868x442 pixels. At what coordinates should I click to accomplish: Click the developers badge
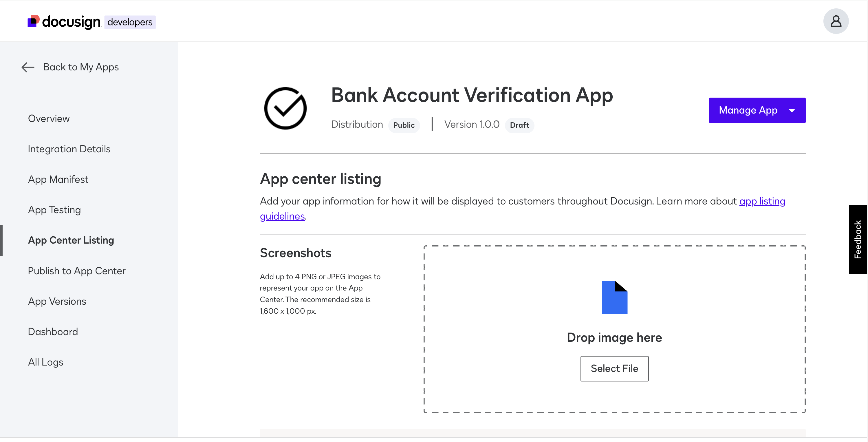[x=130, y=22]
